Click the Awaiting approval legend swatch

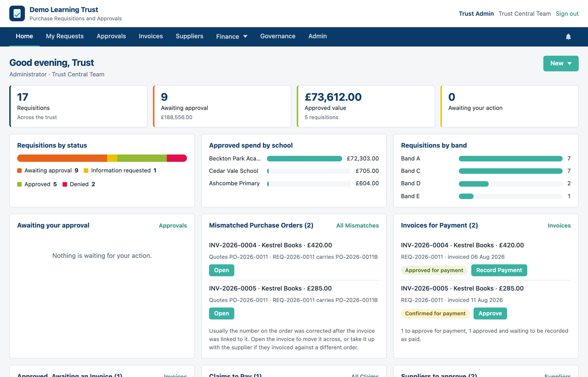tap(19, 171)
